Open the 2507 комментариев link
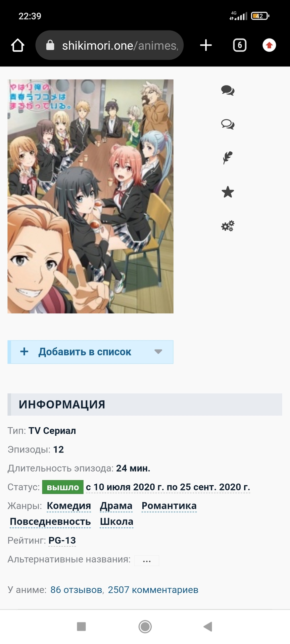 point(153,590)
